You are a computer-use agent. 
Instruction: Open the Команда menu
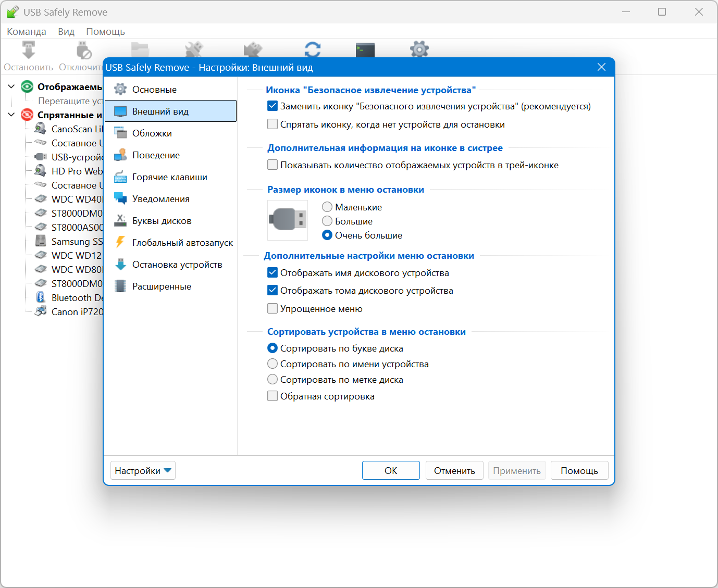[x=27, y=32]
